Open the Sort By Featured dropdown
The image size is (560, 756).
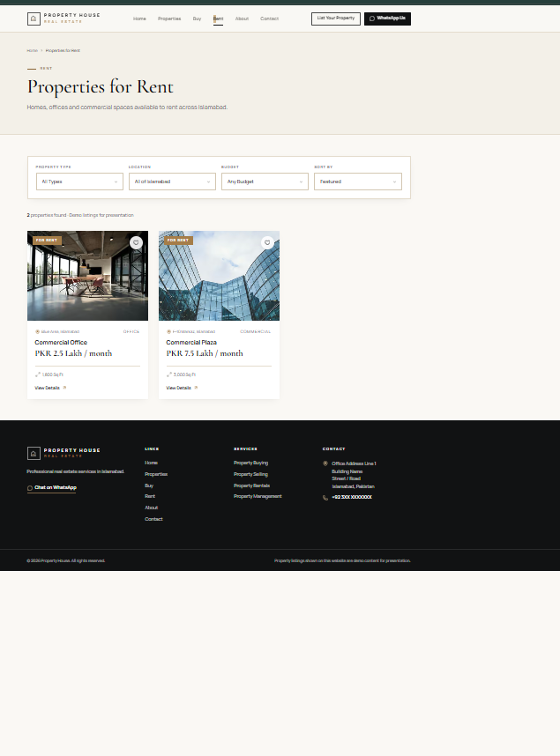[358, 182]
